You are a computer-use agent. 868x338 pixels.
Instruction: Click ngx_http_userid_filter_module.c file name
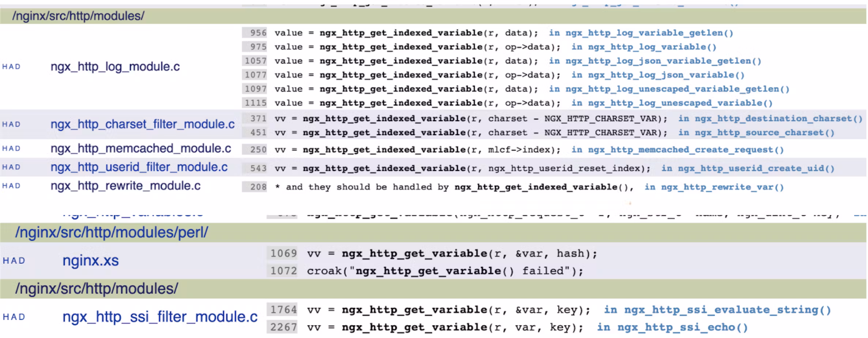click(x=139, y=167)
